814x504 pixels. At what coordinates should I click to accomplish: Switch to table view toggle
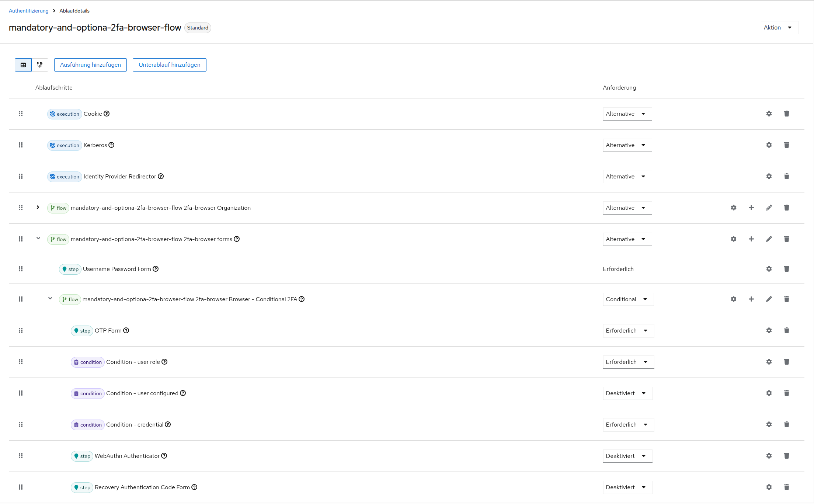pos(23,65)
